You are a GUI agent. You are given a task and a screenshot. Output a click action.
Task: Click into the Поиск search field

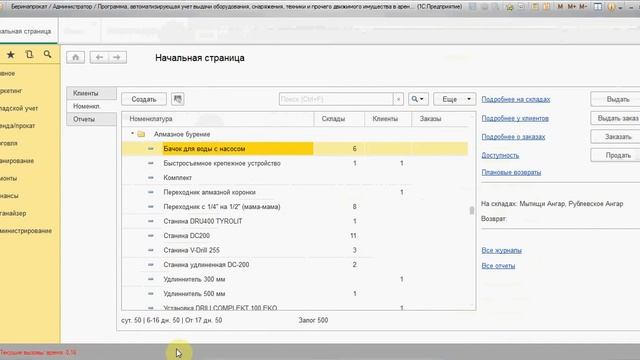tap(336, 99)
